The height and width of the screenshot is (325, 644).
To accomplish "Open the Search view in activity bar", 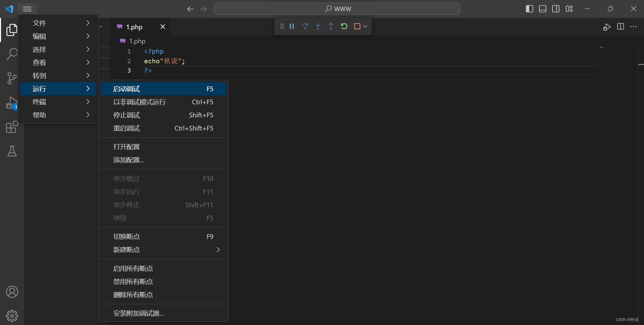I will click(12, 54).
